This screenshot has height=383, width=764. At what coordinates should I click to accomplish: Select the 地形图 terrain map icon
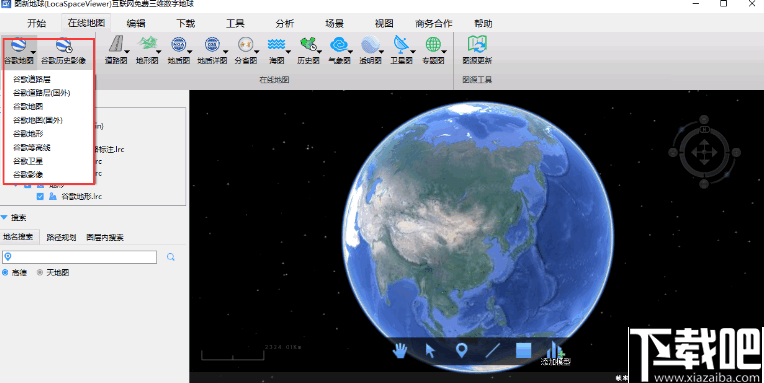click(147, 44)
